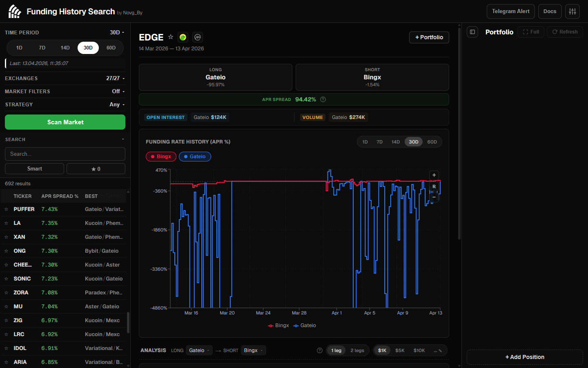Collapse the Search section arrow
This screenshot has height=368, width=588.
123,139
